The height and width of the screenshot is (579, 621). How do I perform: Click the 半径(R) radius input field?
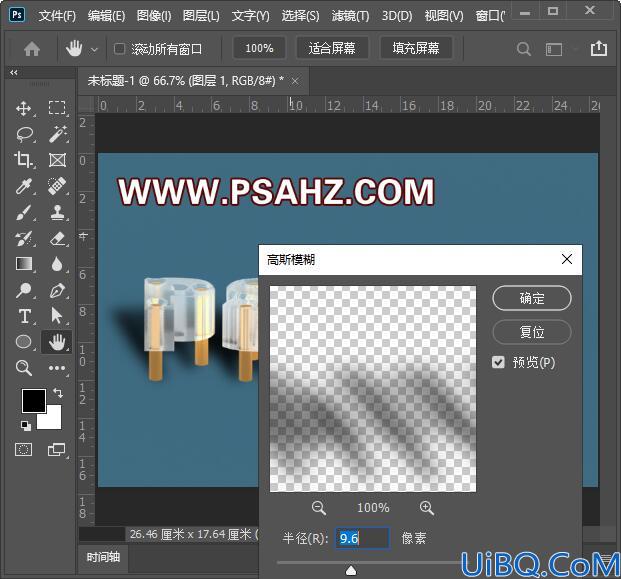pos(362,538)
